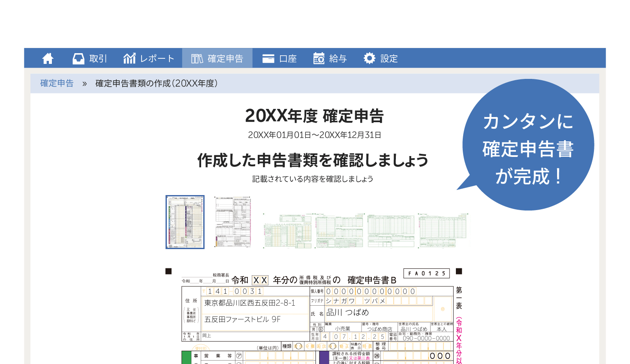
Task: Open the 取引 inbox tray icon
Action: pyautogui.click(x=78, y=58)
